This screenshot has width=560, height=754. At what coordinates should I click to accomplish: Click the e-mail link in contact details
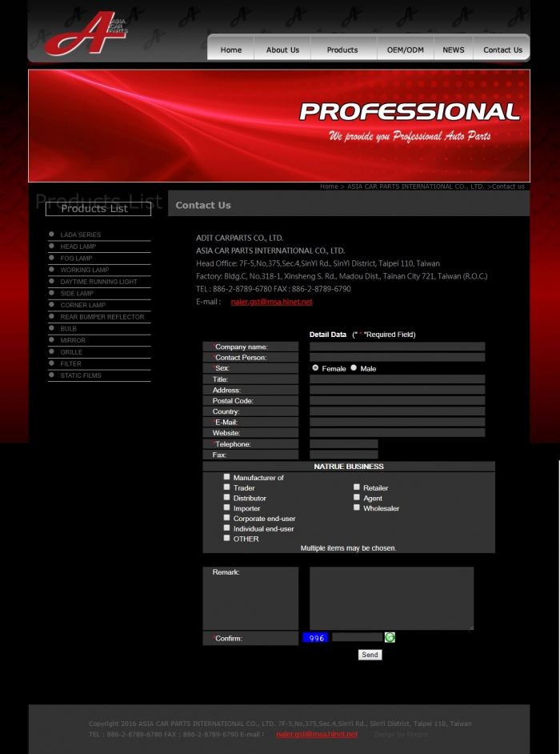point(271,302)
